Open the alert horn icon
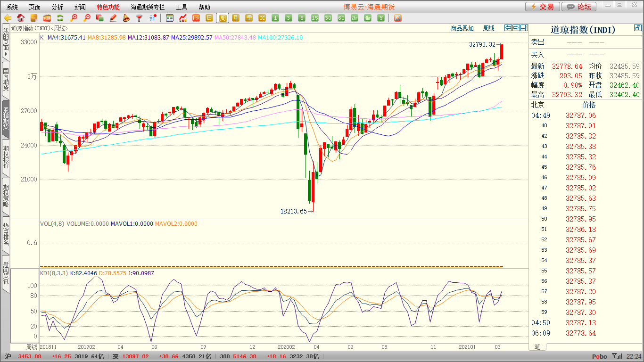 126,18
